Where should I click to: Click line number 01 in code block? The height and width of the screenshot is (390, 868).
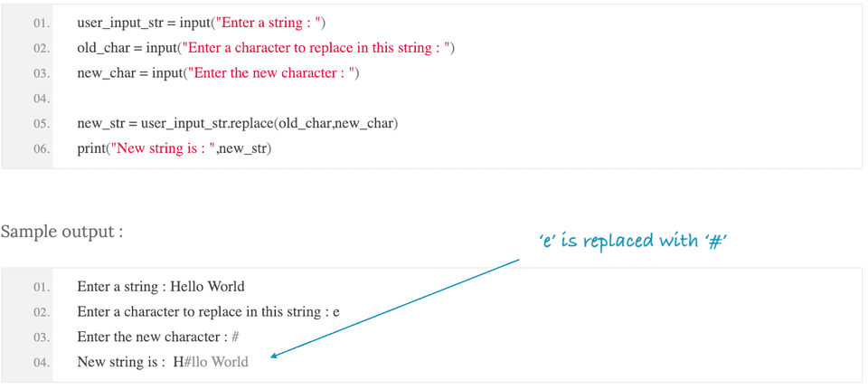tap(41, 23)
